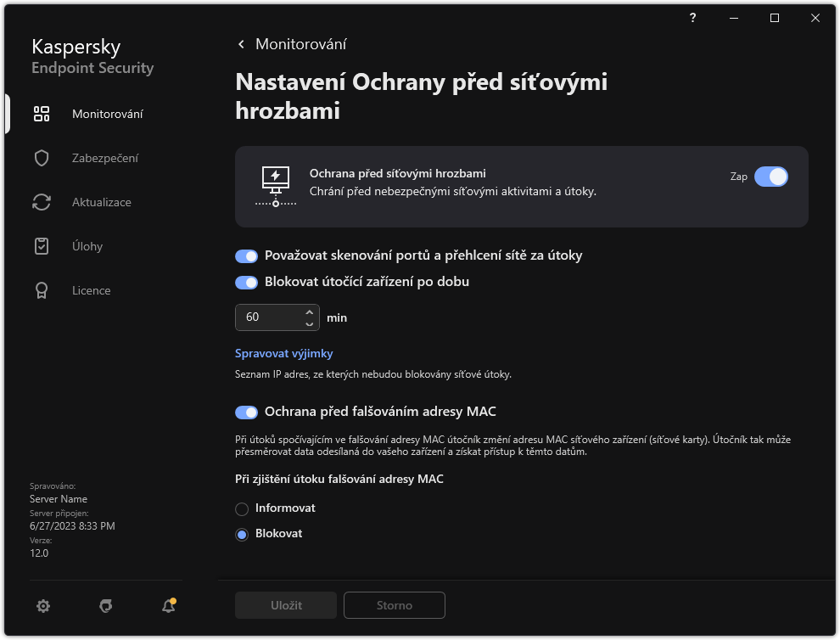Screen dimensions: 840x640
Task: Select the Informovat radio option
Action: point(242,508)
